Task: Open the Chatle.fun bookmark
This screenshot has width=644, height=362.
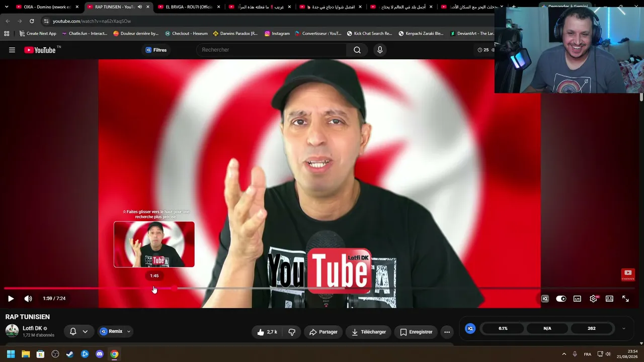Action: (84, 34)
